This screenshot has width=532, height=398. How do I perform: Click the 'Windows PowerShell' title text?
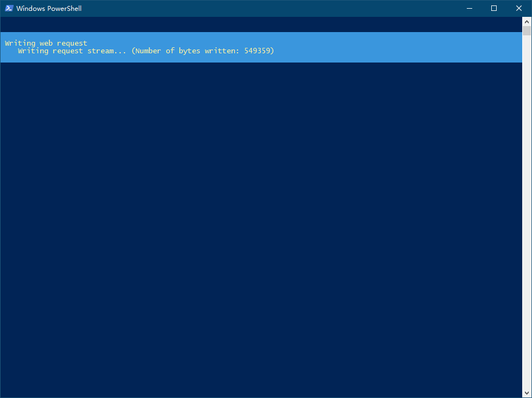(49, 9)
